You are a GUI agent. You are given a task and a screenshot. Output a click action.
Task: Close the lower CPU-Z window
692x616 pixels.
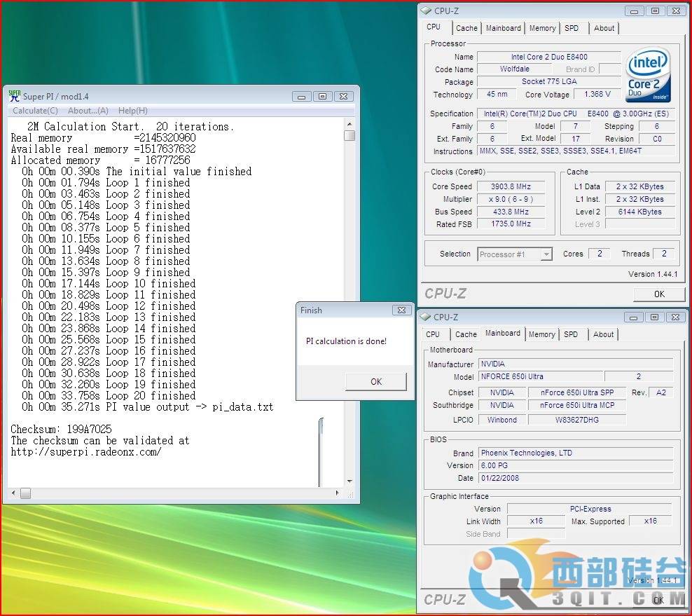coord(676,317)
